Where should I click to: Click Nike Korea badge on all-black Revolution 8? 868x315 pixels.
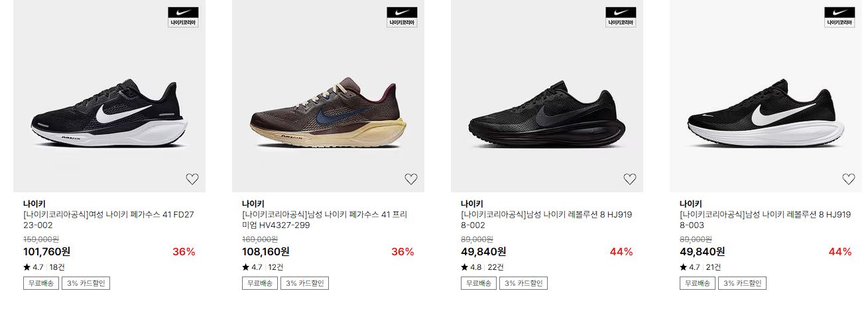[x=621, y=17]
